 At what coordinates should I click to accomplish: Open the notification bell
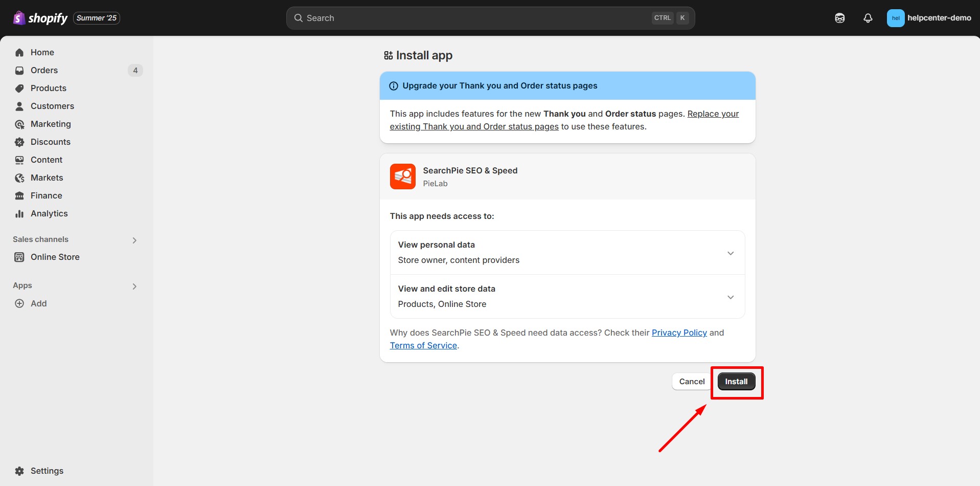(x=868, y=17)
